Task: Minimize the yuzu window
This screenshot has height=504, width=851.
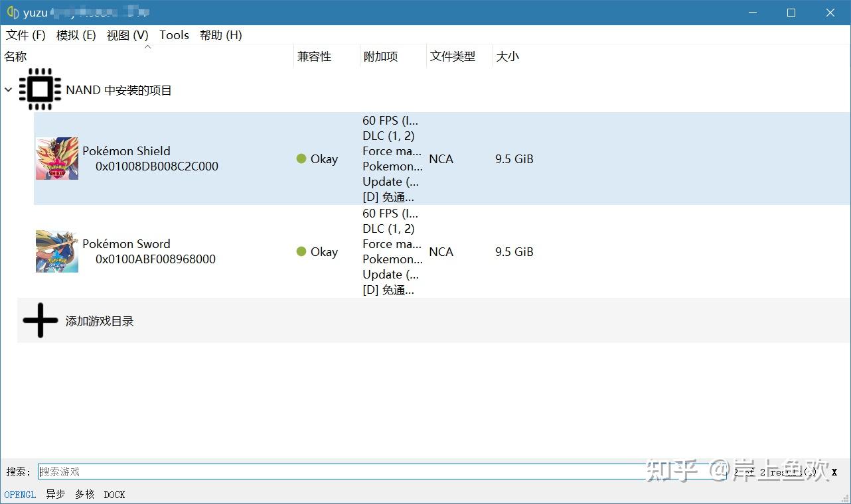Action: (x=752, y=13)
